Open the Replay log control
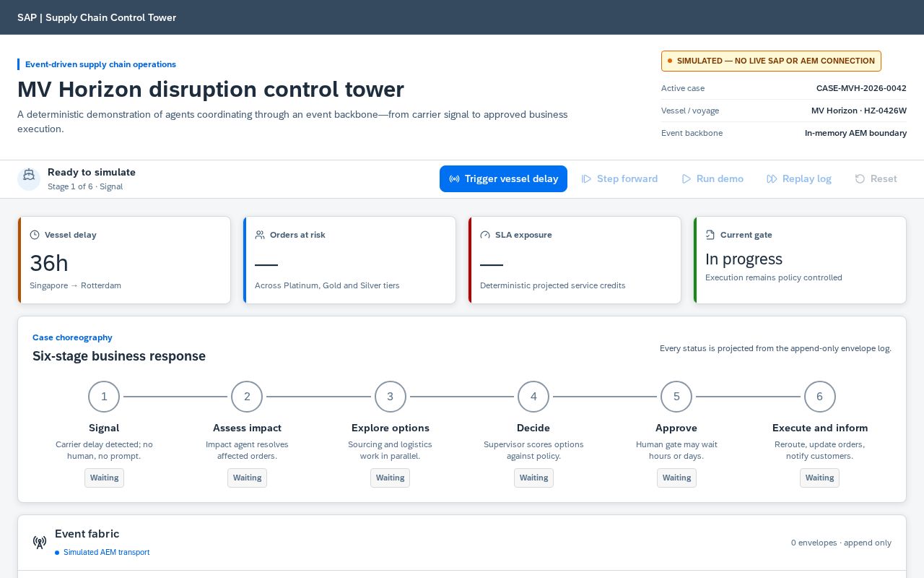The width and height of the screenshot is (924, 578). point(799,178)
